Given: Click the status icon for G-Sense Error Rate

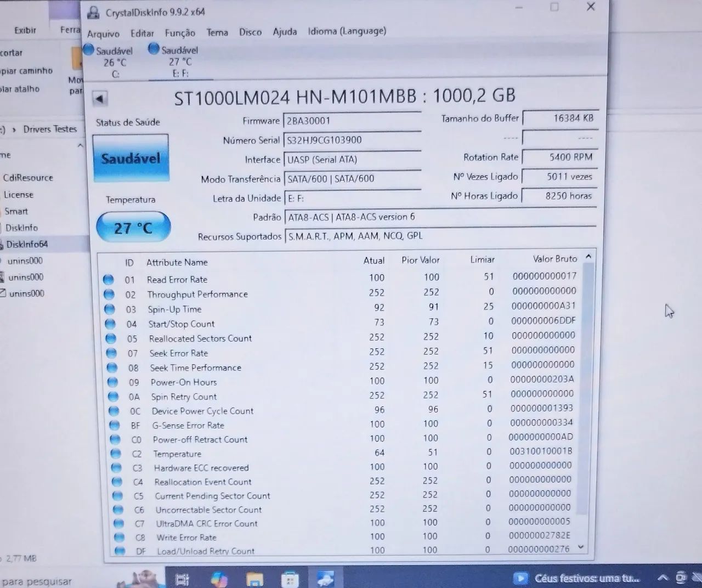Looking at the screenshot, I should pos(114,425).
